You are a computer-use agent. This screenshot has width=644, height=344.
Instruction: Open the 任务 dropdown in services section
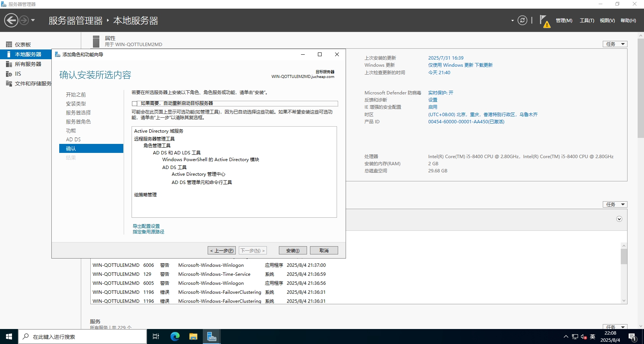tap(615, 327)
